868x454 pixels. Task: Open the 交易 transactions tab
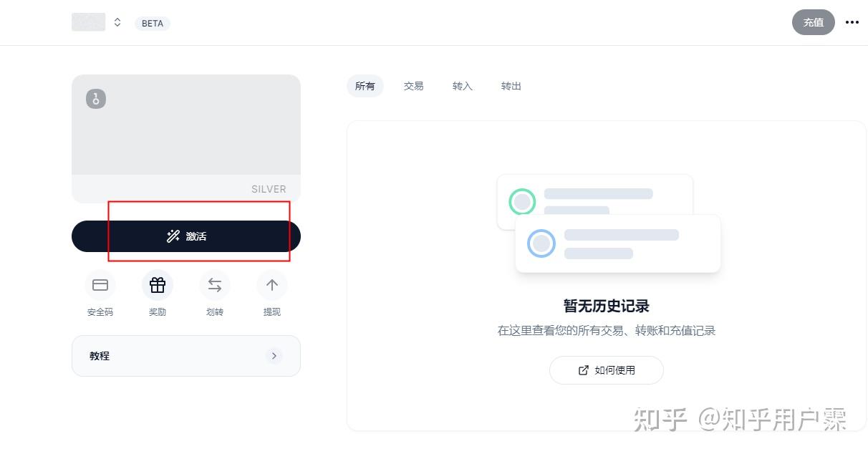[413, 86]
